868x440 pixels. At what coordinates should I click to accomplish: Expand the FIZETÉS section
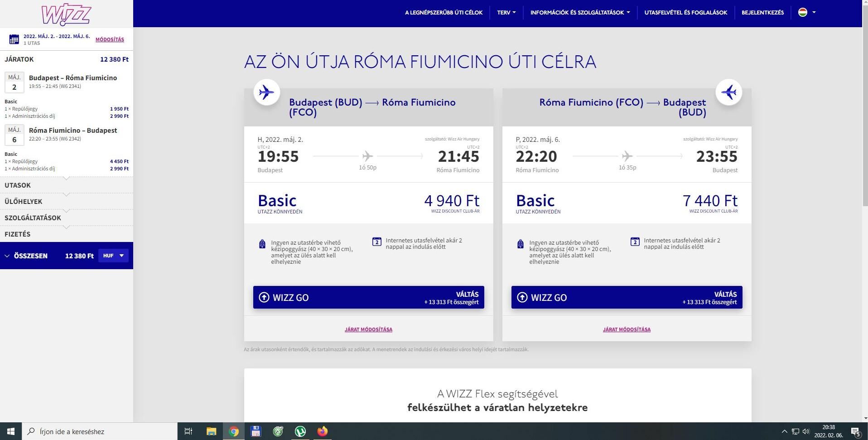(67, 234)
